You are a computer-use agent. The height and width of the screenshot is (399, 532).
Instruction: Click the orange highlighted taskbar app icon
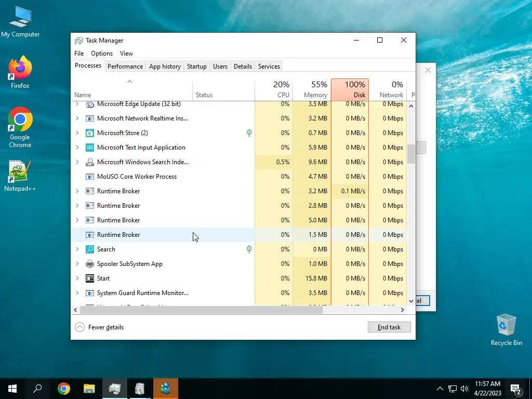[x=166, y=389]
